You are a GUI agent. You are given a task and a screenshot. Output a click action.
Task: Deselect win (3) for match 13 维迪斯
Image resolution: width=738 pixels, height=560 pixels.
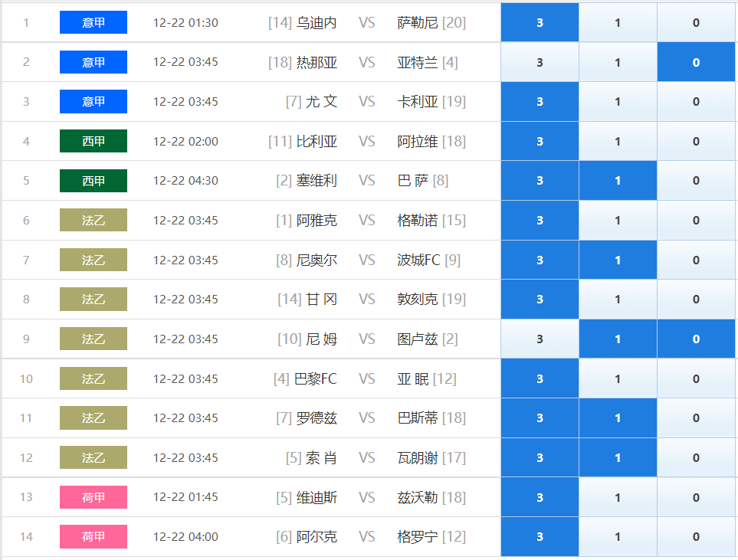point(540,497)
